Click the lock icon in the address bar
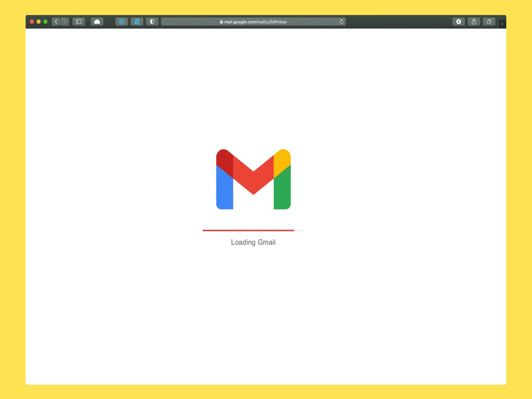Image resolution: width=532 pixels, height=399 pixels. pyautogui.click(x=221, y=22)
